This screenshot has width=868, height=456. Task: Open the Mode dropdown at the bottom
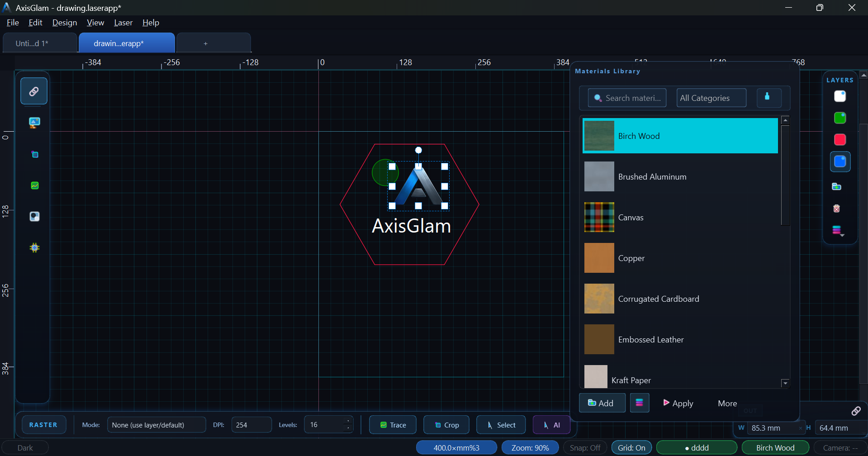157,424
